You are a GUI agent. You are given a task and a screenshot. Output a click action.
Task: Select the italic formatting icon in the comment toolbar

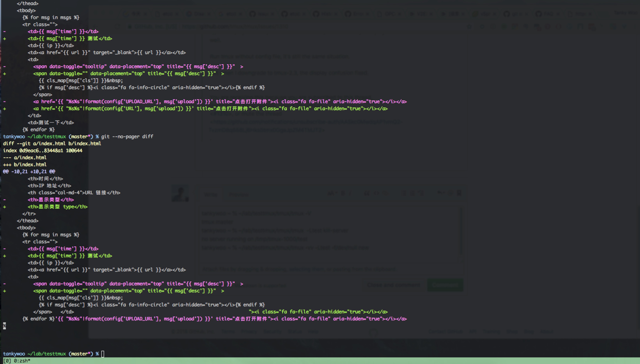point(350,193)
